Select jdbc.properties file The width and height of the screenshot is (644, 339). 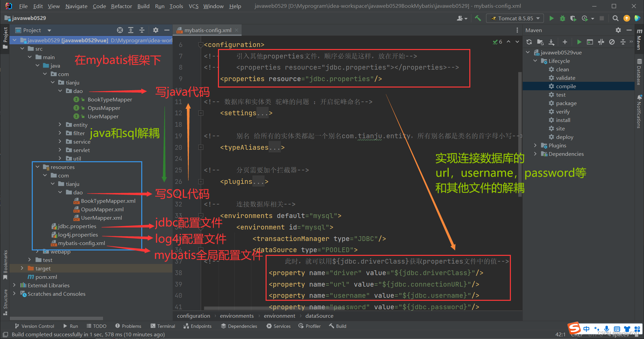click(77, 226)
